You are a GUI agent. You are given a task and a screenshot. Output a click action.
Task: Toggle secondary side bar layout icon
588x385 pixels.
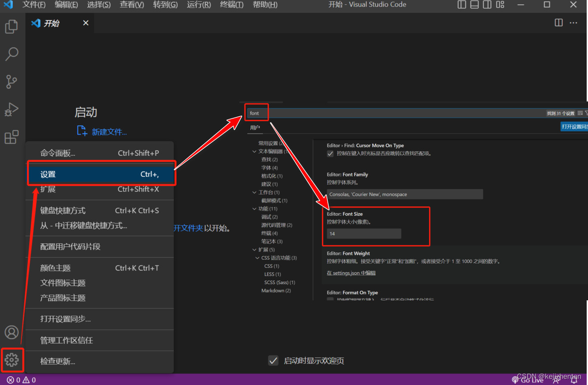[x=487, y=5]
